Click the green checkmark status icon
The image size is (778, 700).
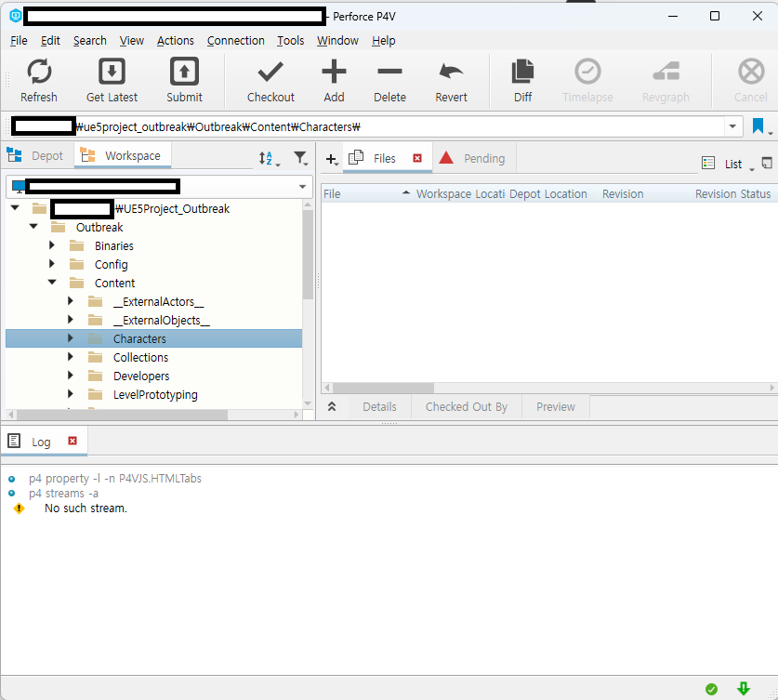tap(711, 689)
